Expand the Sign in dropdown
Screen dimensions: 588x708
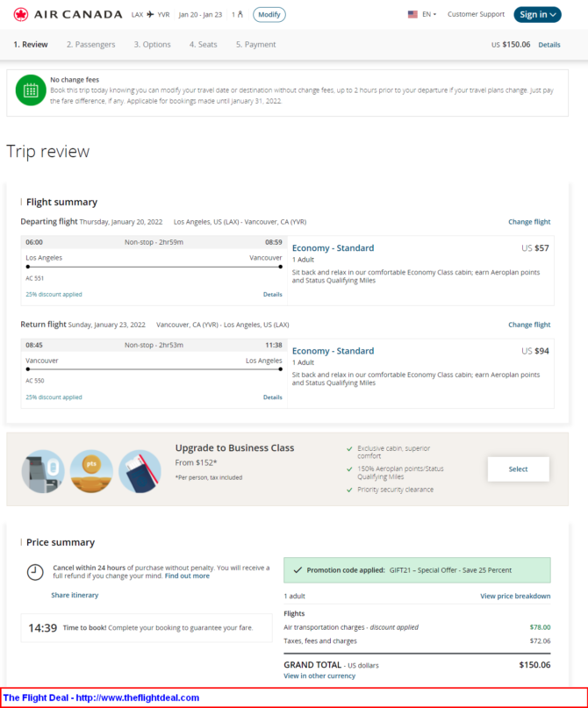tap(537, 14)
